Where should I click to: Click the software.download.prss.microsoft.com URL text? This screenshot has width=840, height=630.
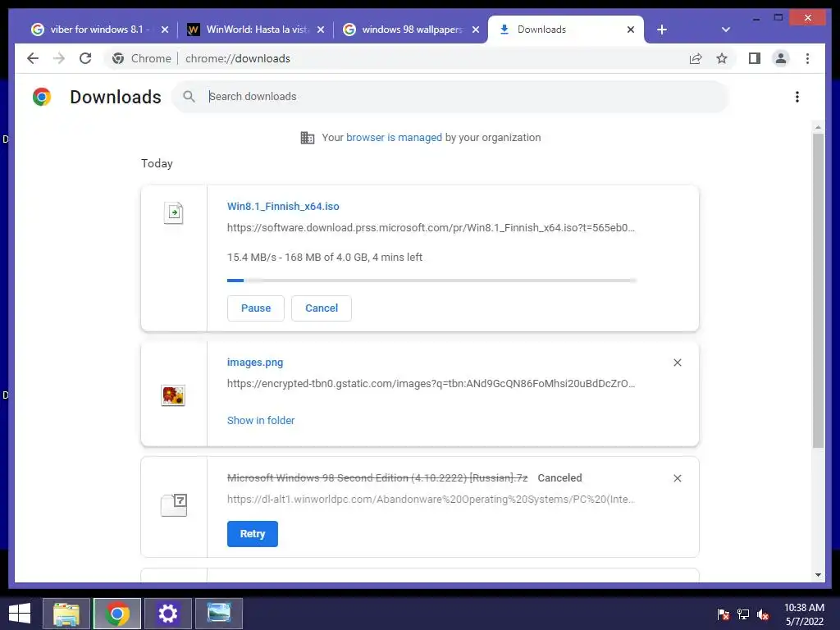[x=431, y=228]
